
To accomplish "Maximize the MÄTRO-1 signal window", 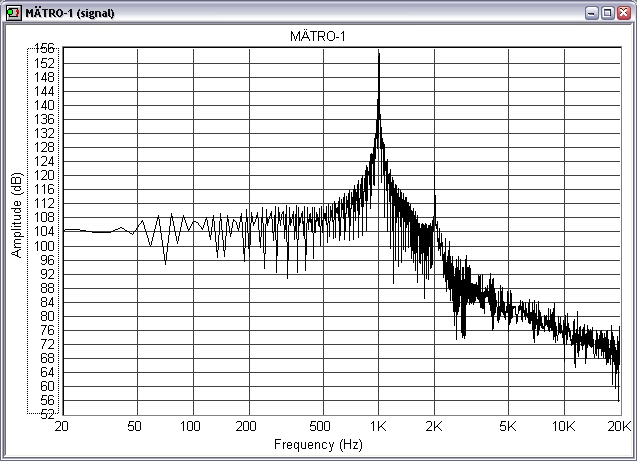I will click(608, 13).
